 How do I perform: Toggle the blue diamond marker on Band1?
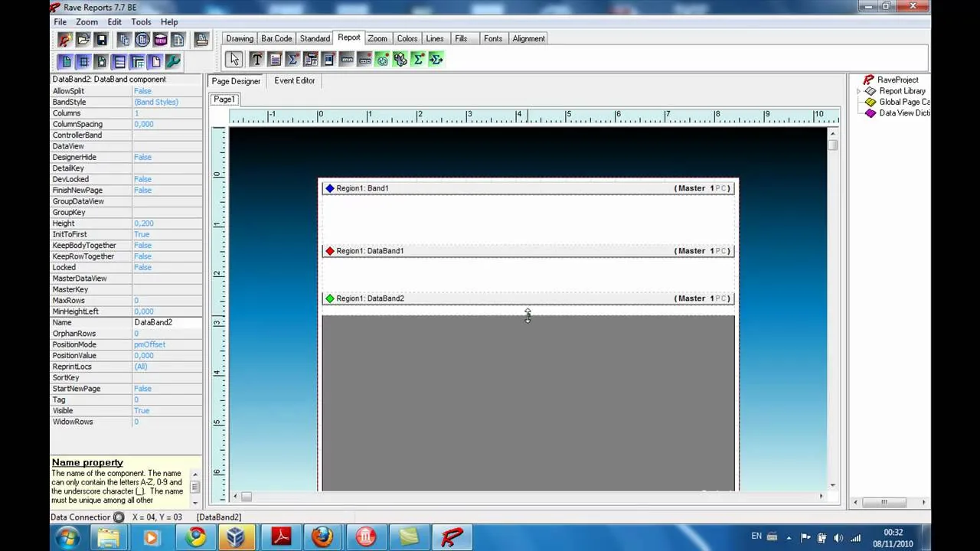tap(330, 188)
